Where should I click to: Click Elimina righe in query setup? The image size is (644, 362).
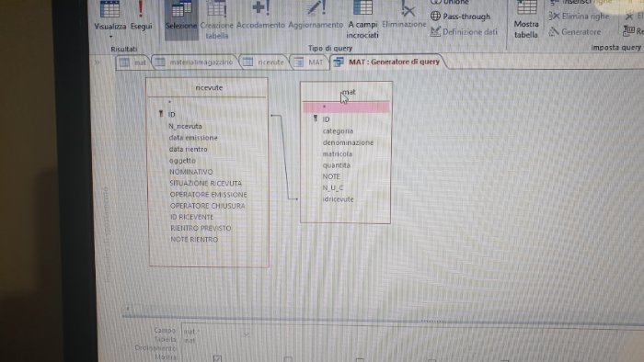tap(579, 17)
